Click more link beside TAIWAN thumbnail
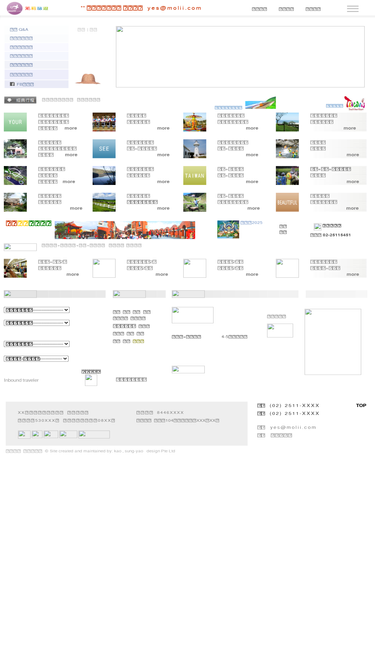 click(x=252, y=182)
